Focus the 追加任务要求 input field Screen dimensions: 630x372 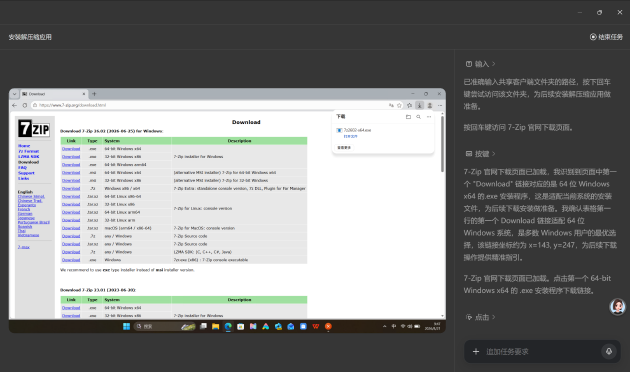[x=542, y=352]
